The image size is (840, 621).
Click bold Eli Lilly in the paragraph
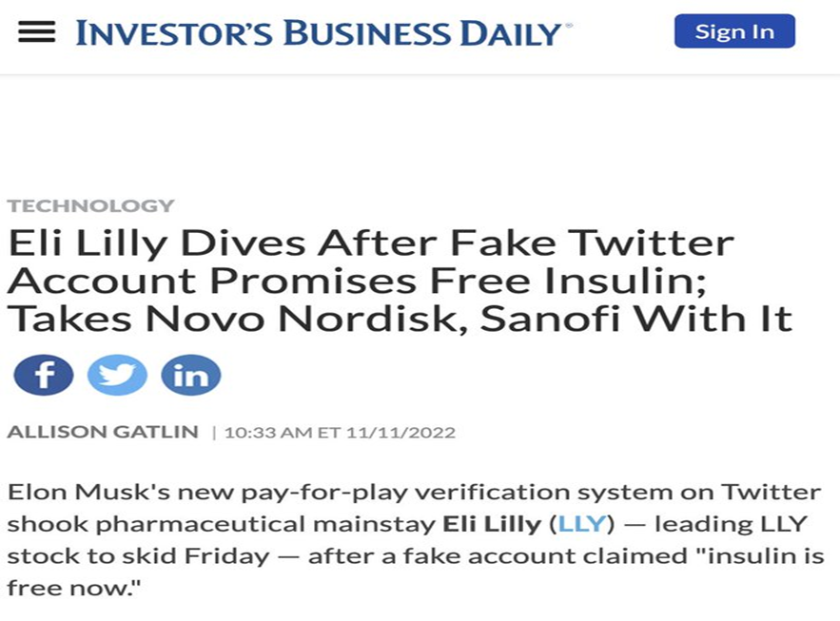(494, 524)
